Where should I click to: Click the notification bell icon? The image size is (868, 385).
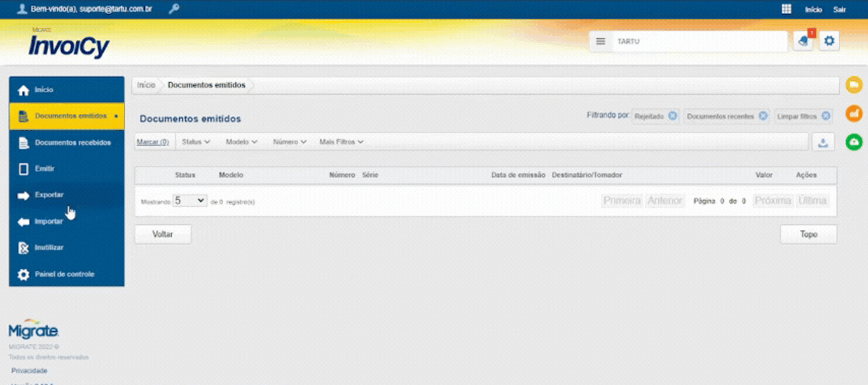[803, 41]
